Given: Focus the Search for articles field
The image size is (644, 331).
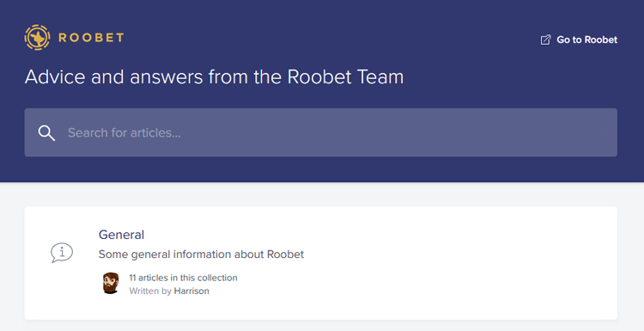Looking at the screenshot, I should pos(321,132).
